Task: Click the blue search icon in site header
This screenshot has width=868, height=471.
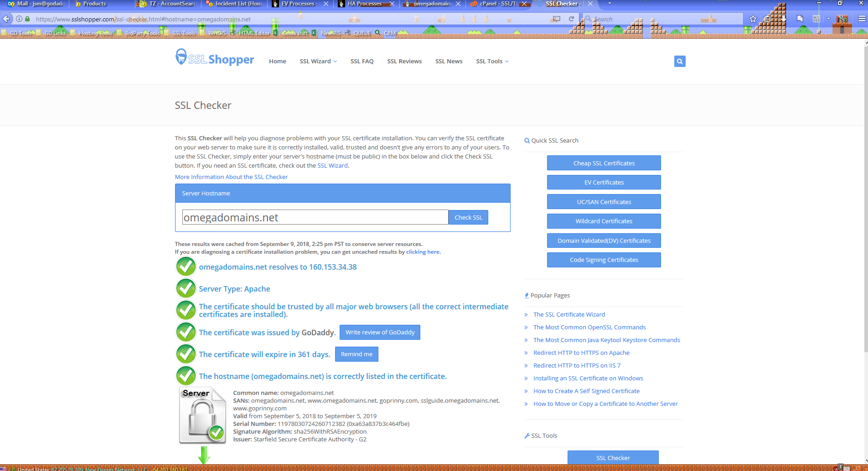Action: [x=680, y=61]
